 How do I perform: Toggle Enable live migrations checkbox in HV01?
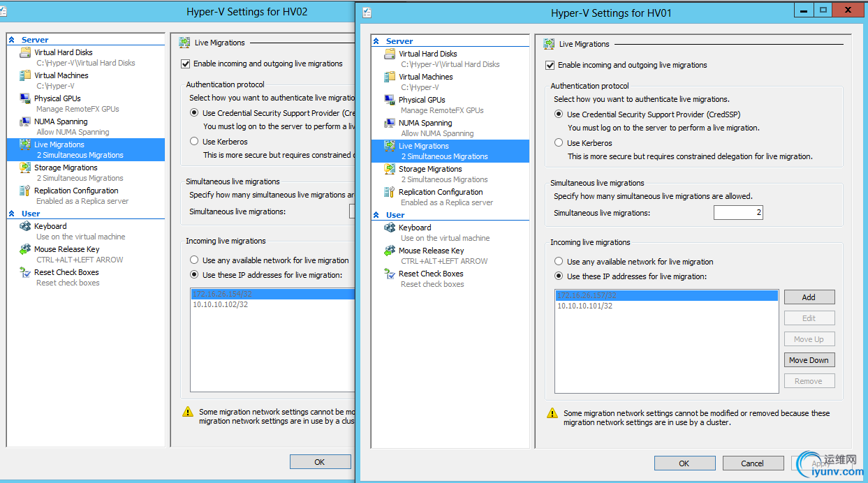point(550,65)
